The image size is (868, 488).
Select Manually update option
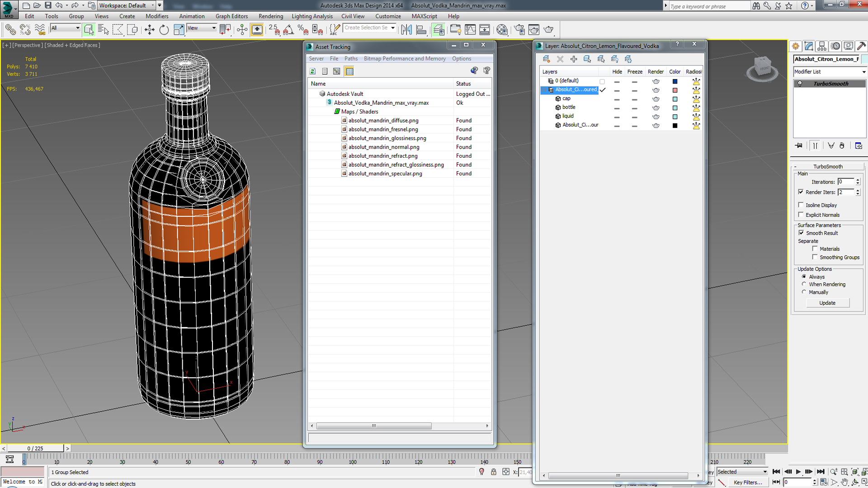[x=804, y=292]
